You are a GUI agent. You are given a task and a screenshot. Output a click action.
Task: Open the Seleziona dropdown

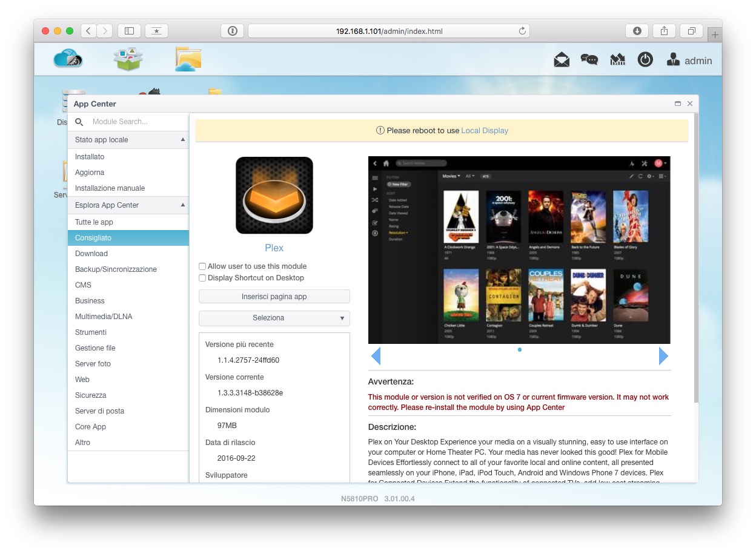(x=274, y=318)
